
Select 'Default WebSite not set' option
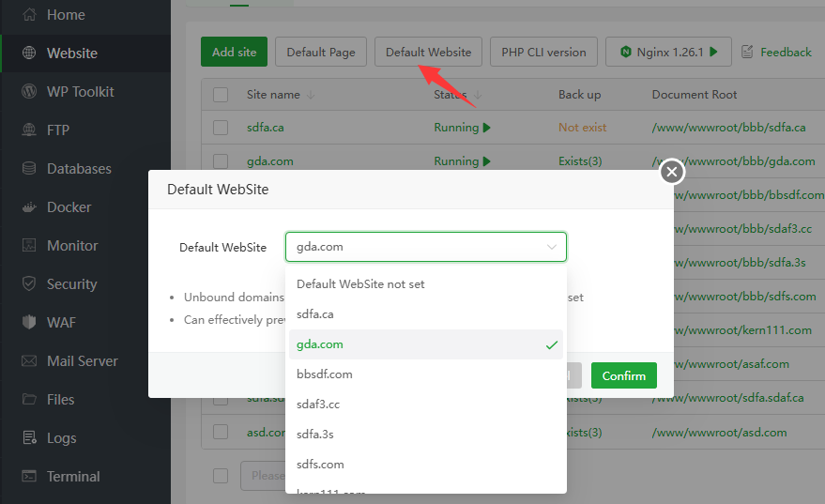tap(426, 284)
